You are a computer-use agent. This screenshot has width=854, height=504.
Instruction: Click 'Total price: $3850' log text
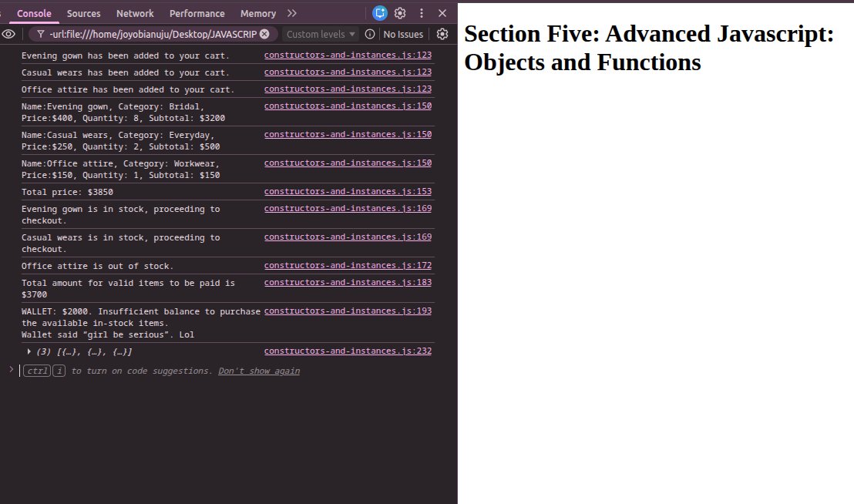click(67, 192)
